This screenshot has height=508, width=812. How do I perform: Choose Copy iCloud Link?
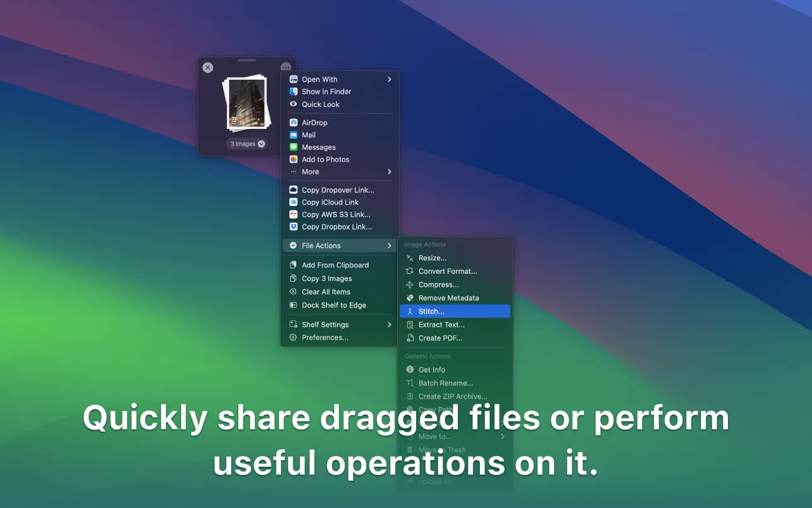click(x=330, y=202)
